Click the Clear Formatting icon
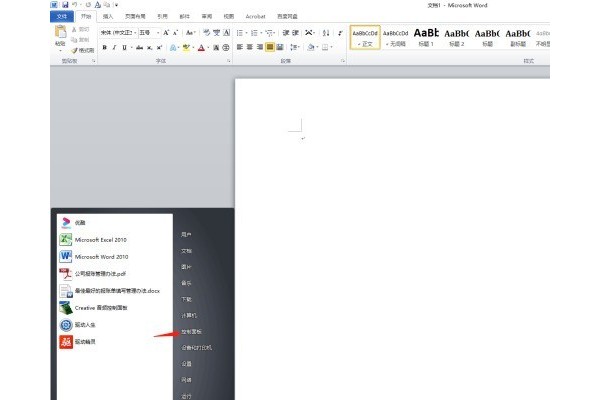 point(207,33)
